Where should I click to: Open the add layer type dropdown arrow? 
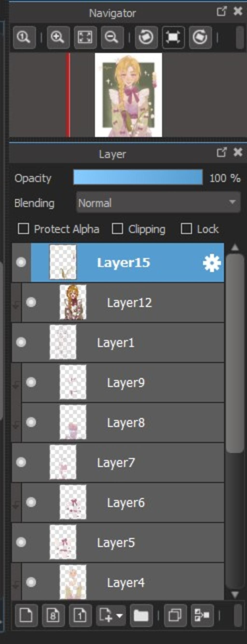tap(119, 615)
